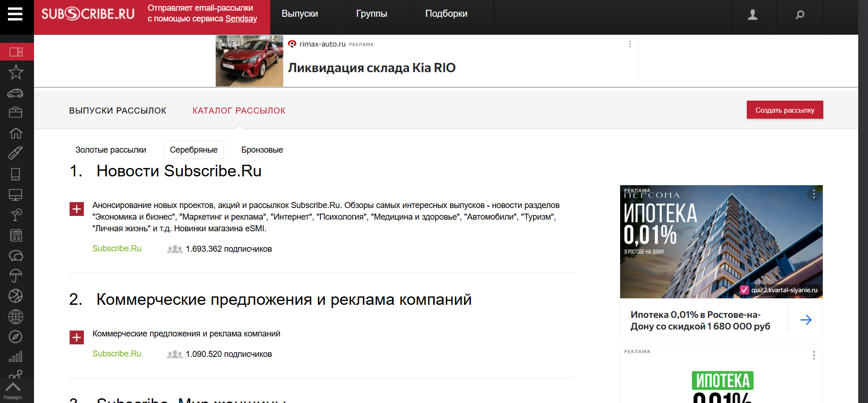
Task: Click the Kia RIO ad thumbnail
Action: pos(249,61)
